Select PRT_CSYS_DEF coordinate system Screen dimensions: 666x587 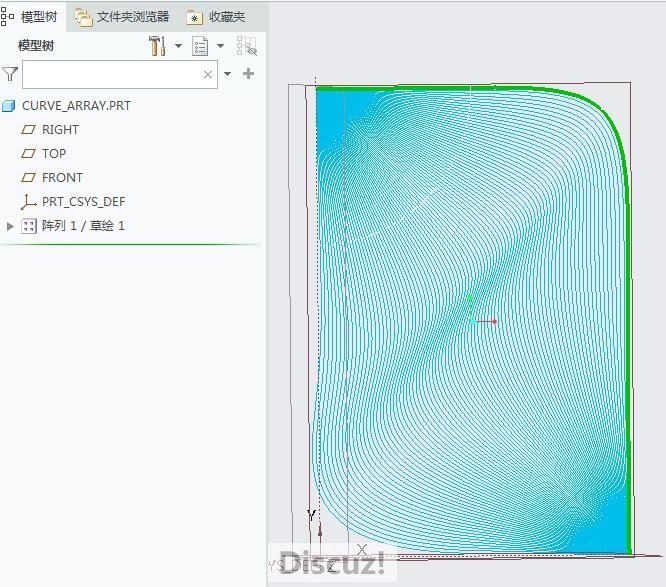click(x=83, y=201)
